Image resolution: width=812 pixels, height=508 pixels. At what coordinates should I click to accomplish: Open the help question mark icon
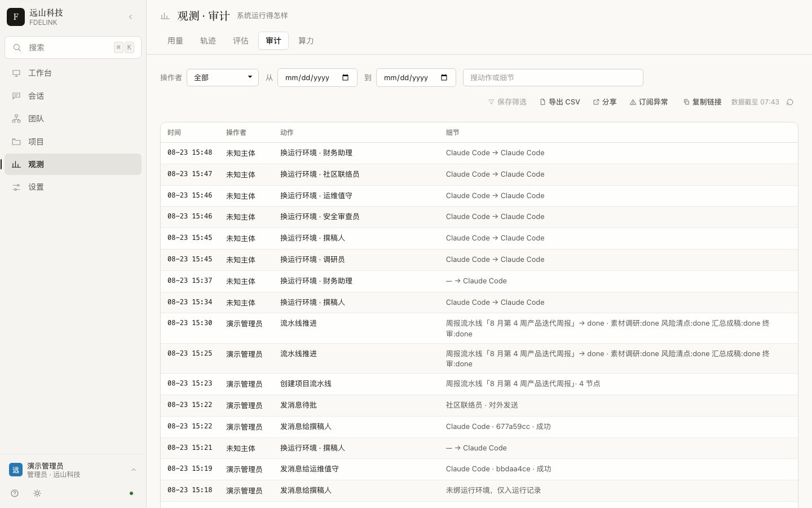15,493
